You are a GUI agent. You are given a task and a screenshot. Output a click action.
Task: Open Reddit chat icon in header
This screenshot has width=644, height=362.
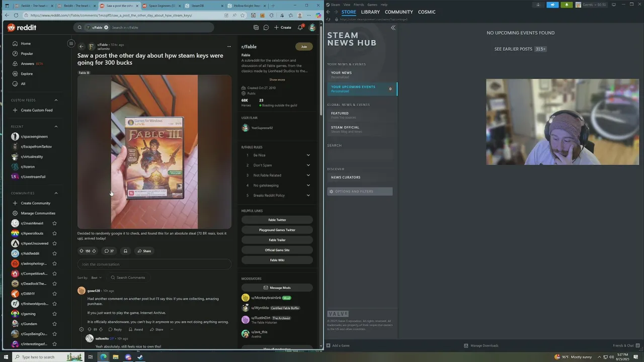pyautogui.click(x=266, y=28)
